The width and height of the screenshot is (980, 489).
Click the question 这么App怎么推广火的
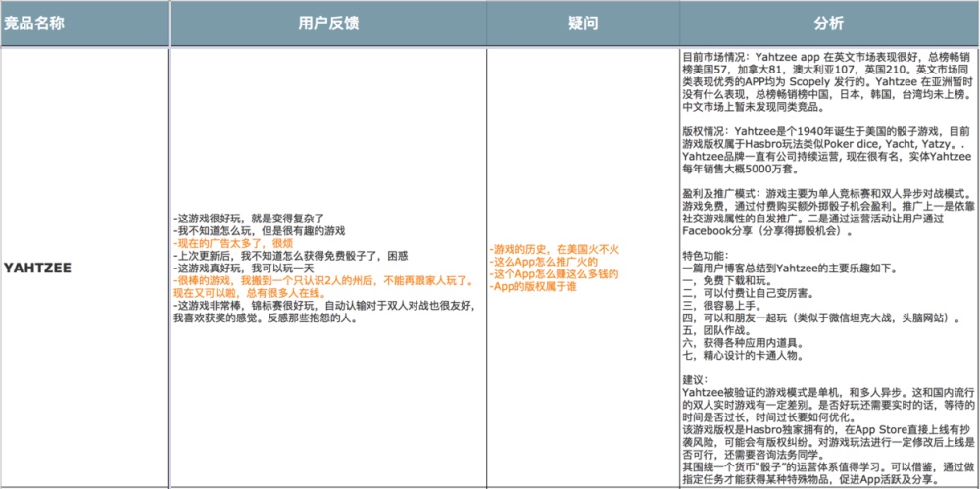coord(544,262)
